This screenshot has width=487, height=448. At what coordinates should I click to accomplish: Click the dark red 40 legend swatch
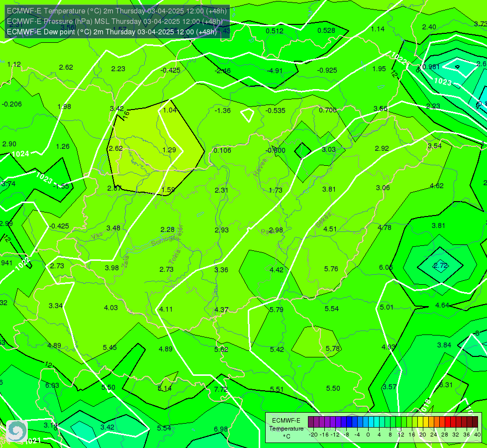click(475, 422)
